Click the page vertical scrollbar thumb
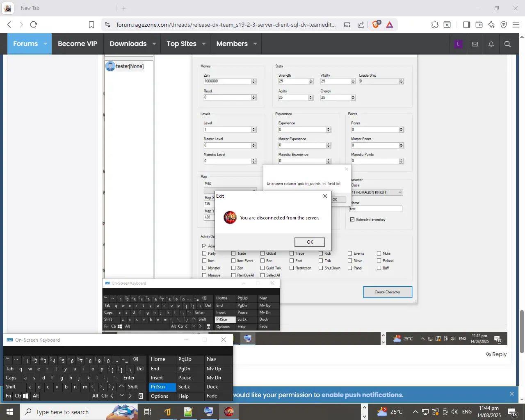The width and height of the screenshot is (525, 420). pyautogui.click(x=522, y=331)
